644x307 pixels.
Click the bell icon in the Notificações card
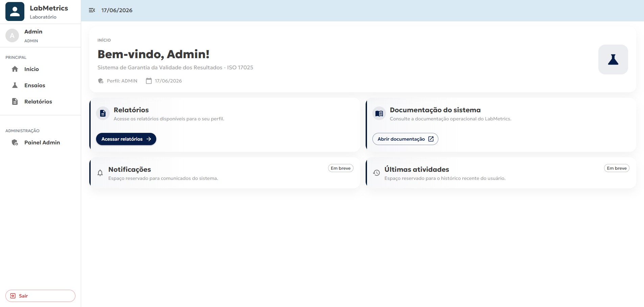100,173
